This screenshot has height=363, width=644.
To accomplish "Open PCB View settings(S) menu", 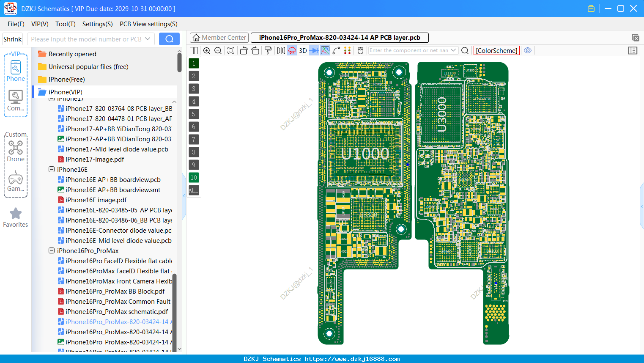I will 149,24.
